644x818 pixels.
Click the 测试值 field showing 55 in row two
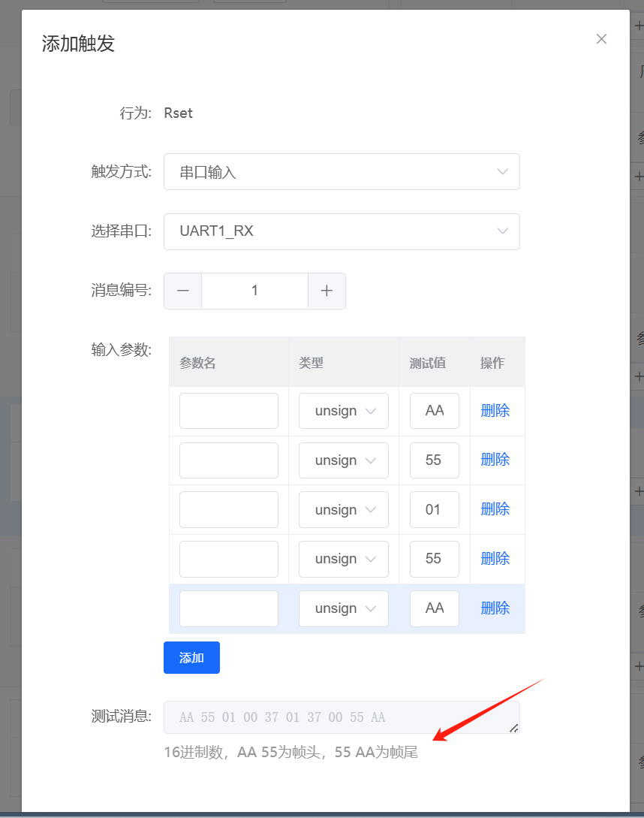(434, 460)
